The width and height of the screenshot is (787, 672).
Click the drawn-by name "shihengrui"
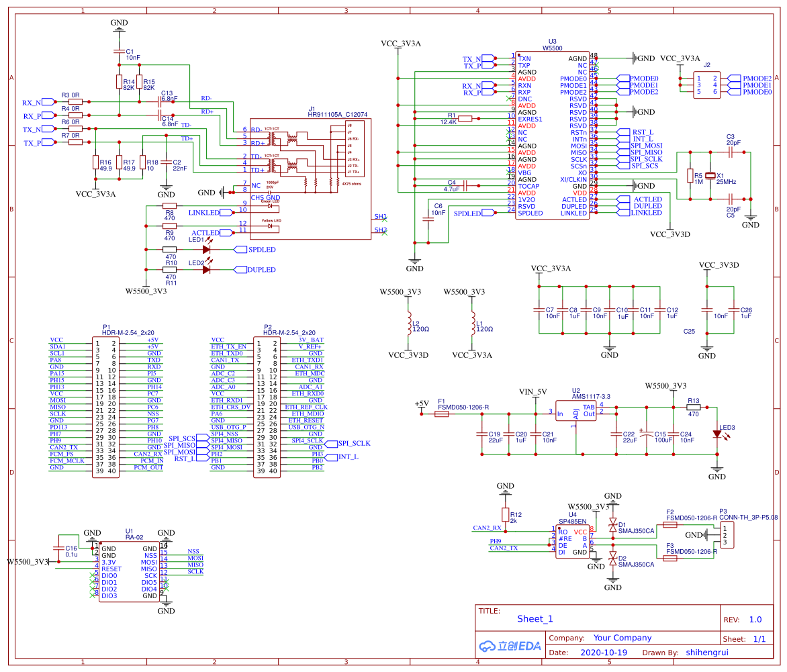707,653
